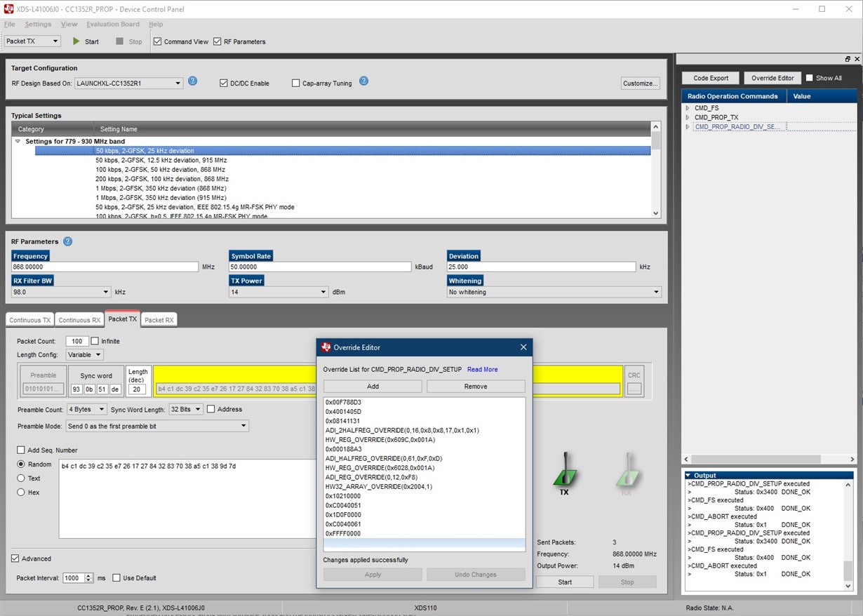
Task: Open the Help menu
Action: pyautogui.click(x=156, y=25)
